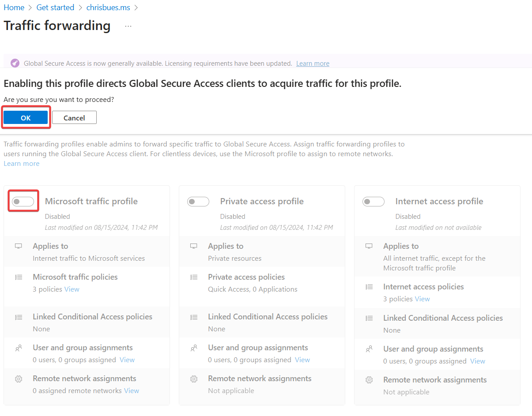This screenshot has width=532, height=416.
Task: Click the monitor icon beside Microsoft profile Applies to
Action: (18, 246)
